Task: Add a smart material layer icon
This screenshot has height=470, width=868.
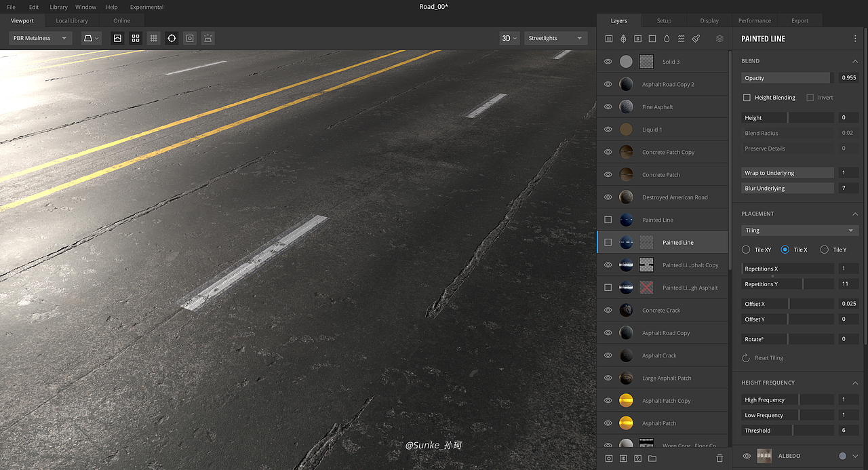Action: (x=637, y=39)
